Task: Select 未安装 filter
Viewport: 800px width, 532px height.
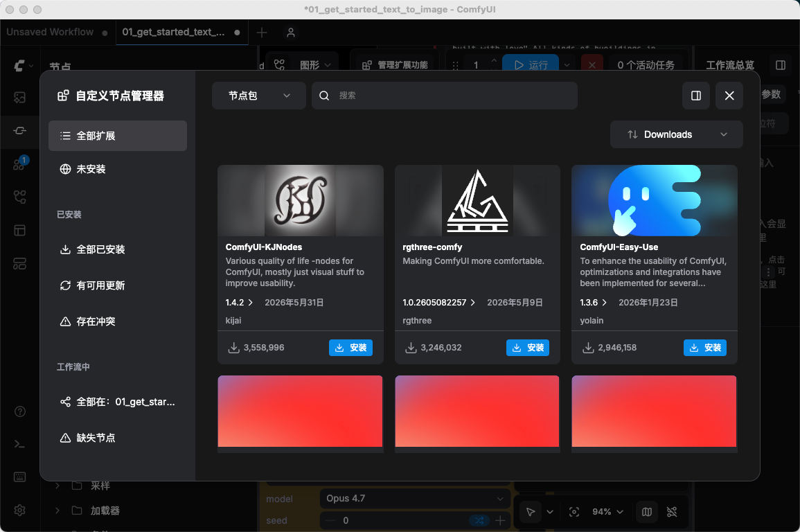Action: click(x=118, y=169)
